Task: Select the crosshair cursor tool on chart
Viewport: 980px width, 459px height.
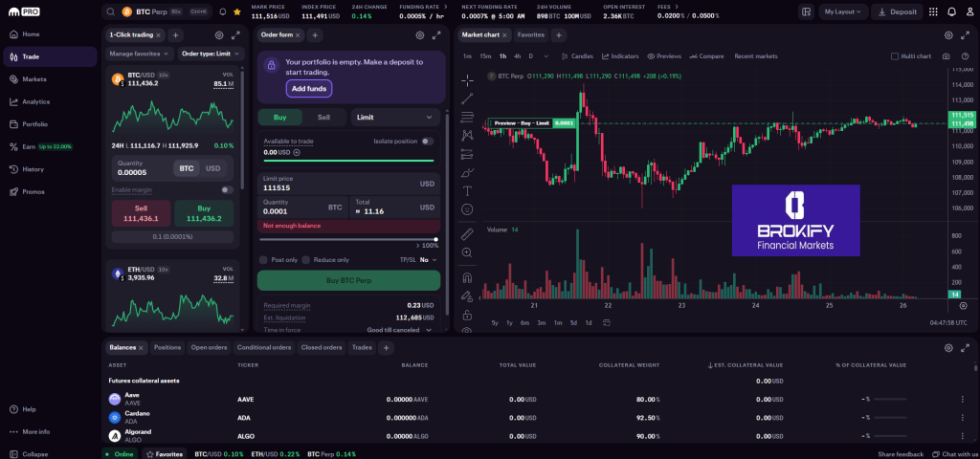Action: click(467, 79)
